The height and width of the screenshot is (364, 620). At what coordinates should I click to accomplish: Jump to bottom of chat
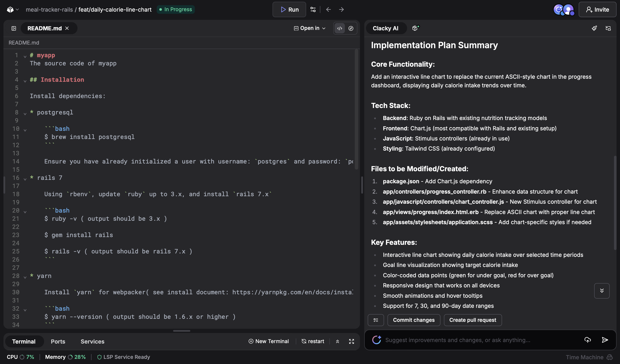click(601, 291)
